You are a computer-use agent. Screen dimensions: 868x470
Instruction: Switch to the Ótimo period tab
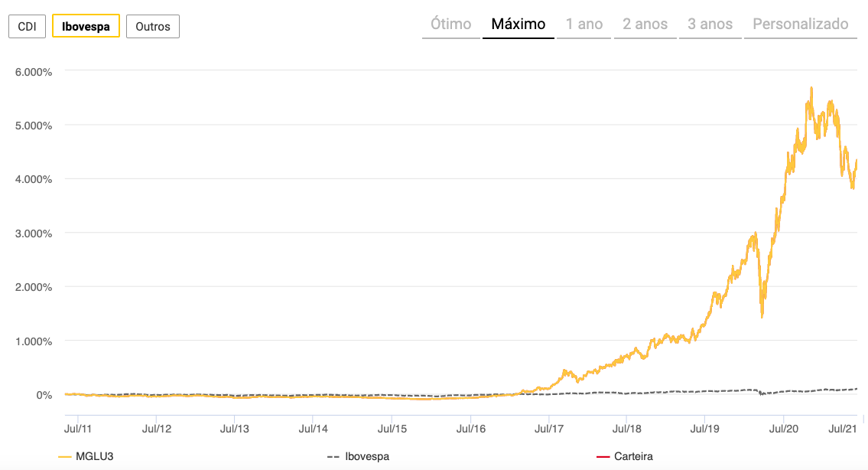click(x=450, y=24)
